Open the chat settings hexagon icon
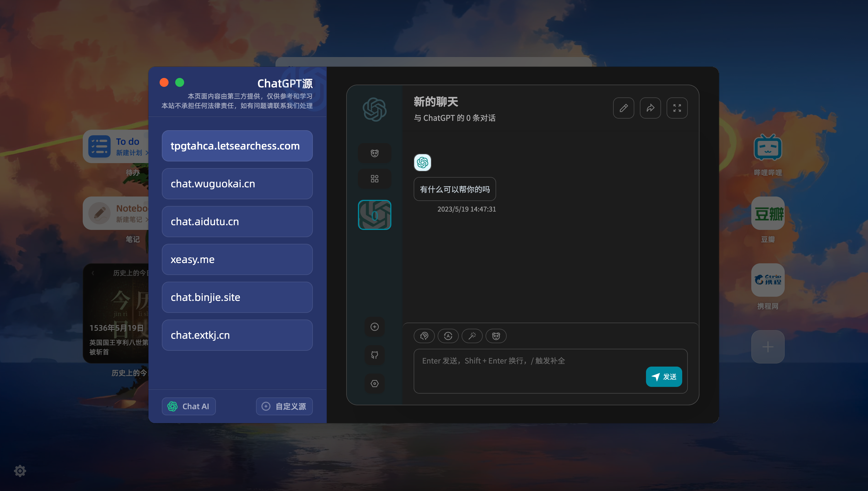This screenshot has height=491, width=868. (374, 384)
